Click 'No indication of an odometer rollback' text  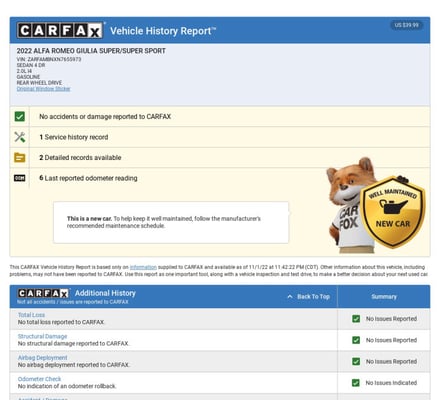pyautogui.click(x=67, y=386)
